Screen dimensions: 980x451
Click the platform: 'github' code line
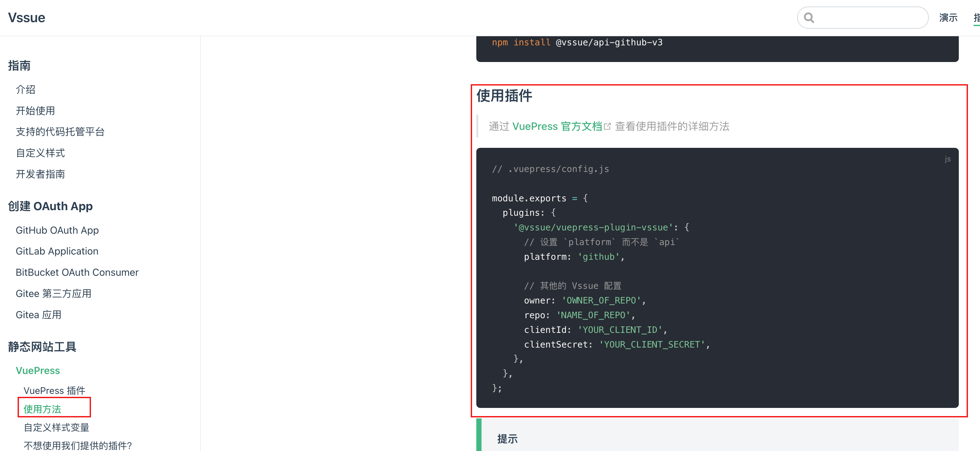pyautogui.click(x=574, y=257)
